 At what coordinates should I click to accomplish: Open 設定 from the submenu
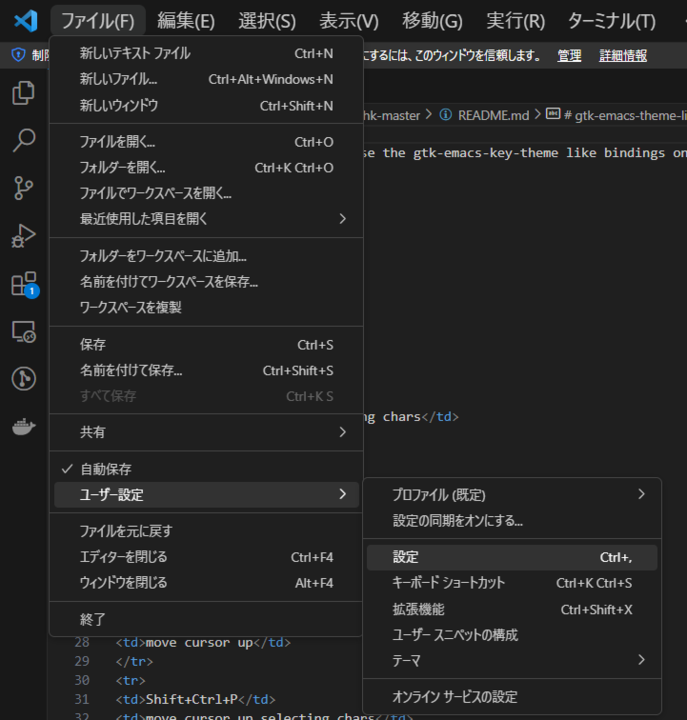tap(512, 557)
